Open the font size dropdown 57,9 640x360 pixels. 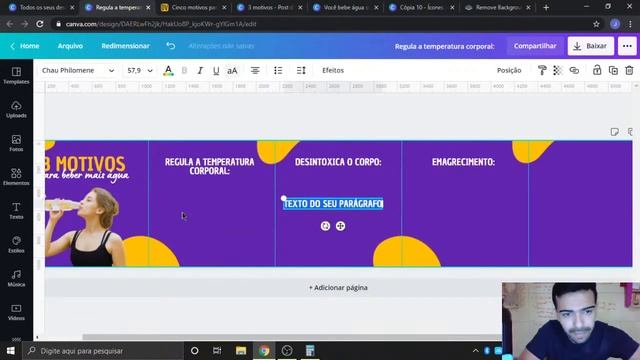coord(140,71)
